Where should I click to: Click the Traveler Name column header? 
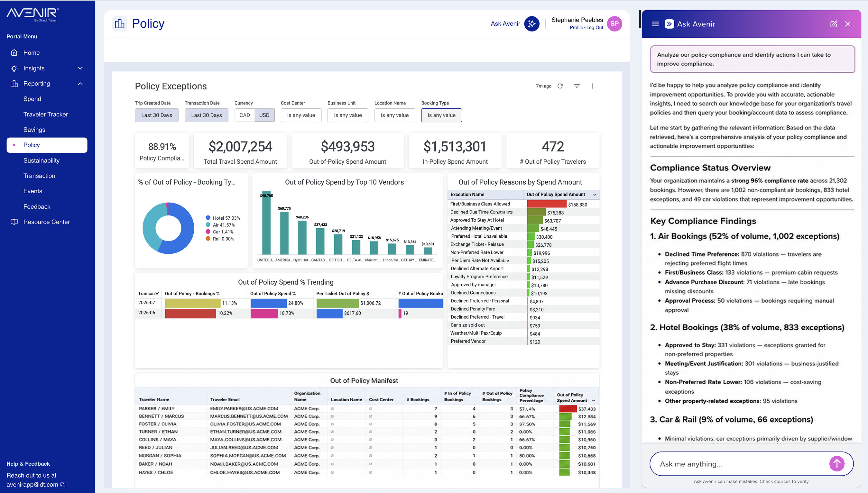tap(154, 399)
